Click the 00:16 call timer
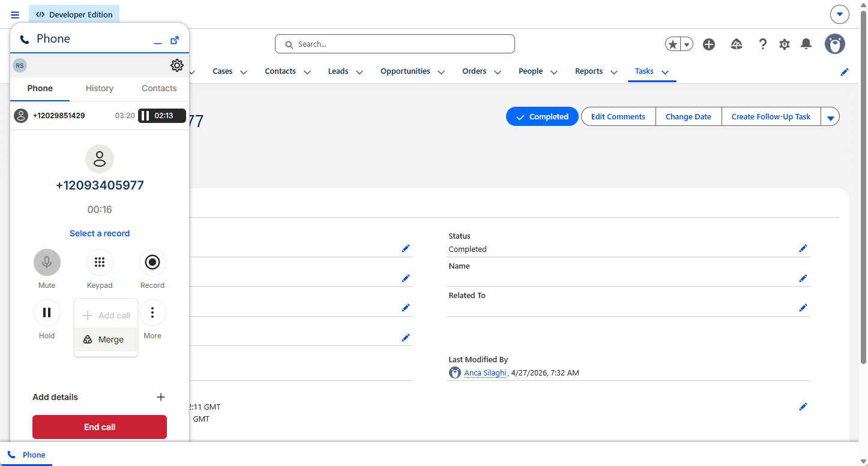Viewport: 868px width, 466px height. click(x=100, y=209)
